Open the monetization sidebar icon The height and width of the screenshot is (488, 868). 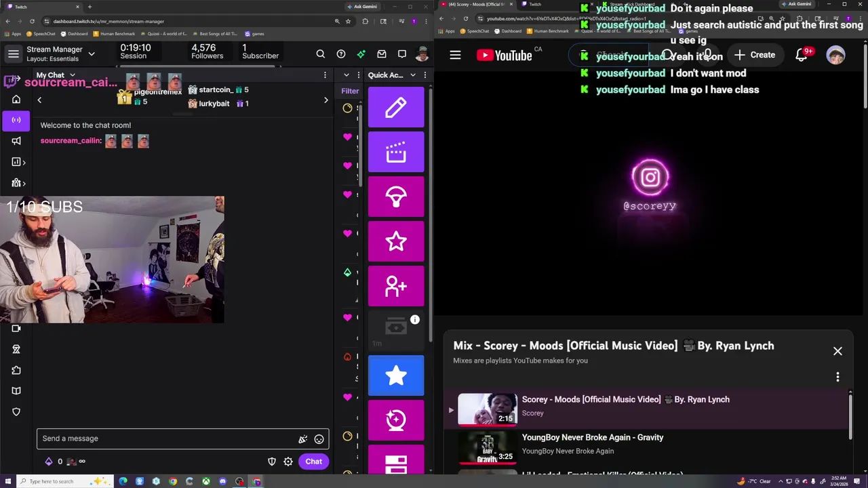16,349
